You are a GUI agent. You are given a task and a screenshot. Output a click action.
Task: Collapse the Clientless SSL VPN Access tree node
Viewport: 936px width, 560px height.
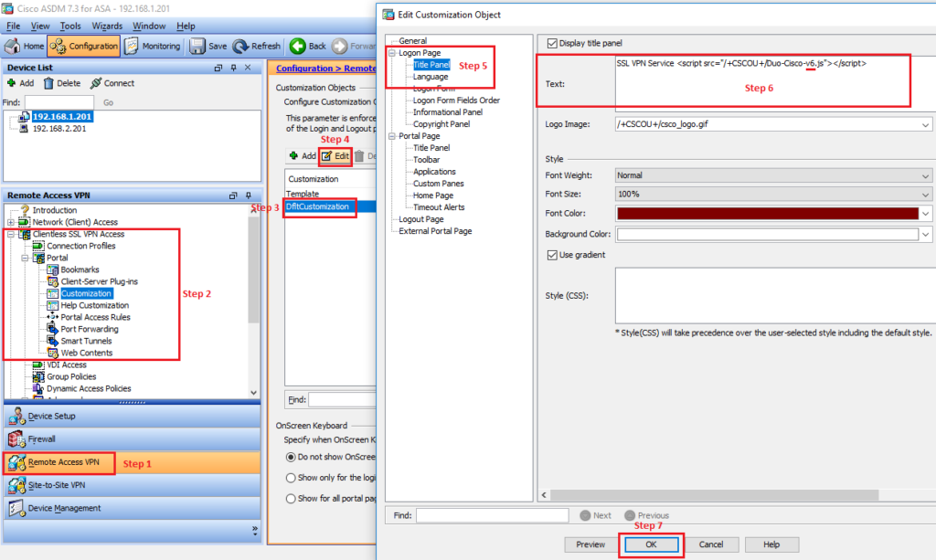(x=12, y=234)
